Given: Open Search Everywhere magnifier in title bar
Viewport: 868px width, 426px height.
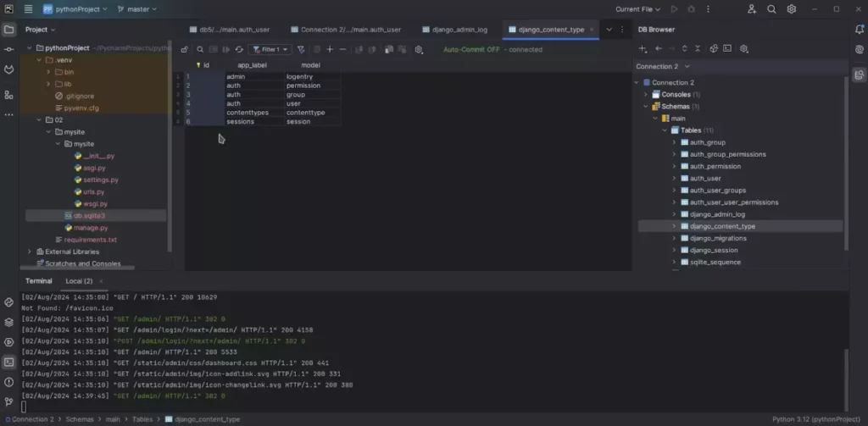Looking at the screenshot, I should [x=771, y=8].
